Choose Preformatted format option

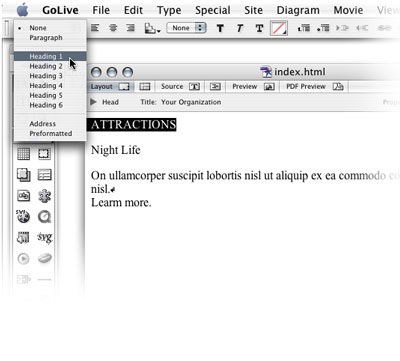tap(50, 133)
